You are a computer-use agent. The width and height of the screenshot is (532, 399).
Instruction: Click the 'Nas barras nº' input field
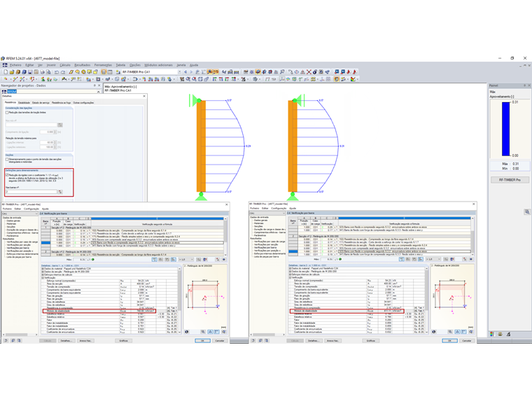tap(31, 192)
